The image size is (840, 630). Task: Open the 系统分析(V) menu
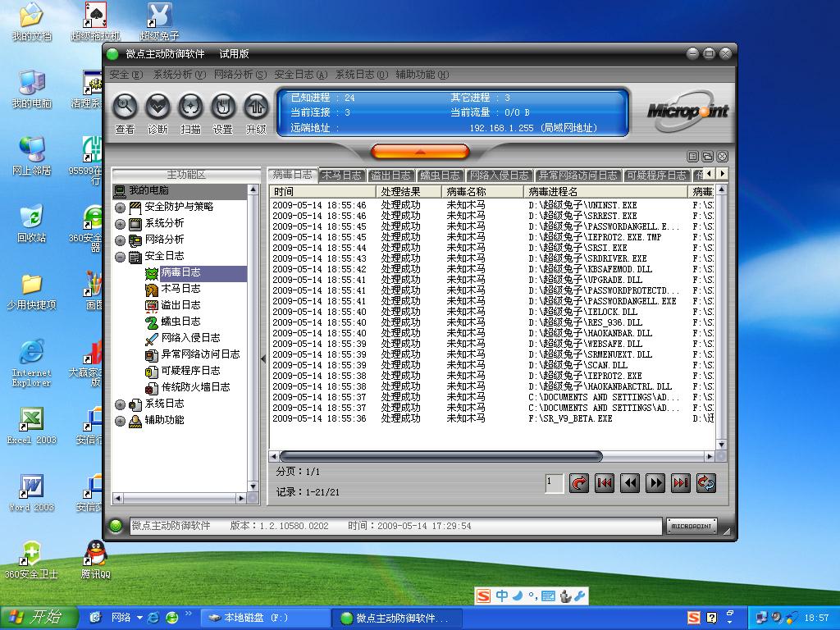(180, 75)
